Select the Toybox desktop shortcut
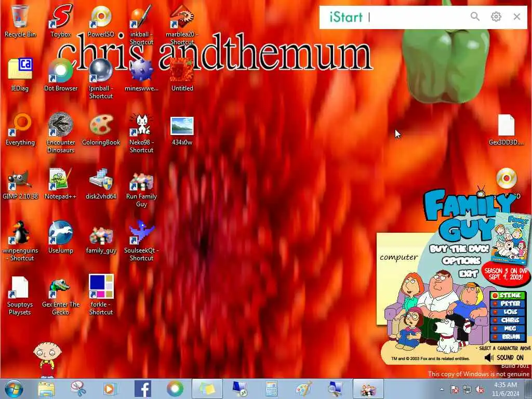Image resolution: width=532 pixels, height=399 pixels. (x=61, y=17)
